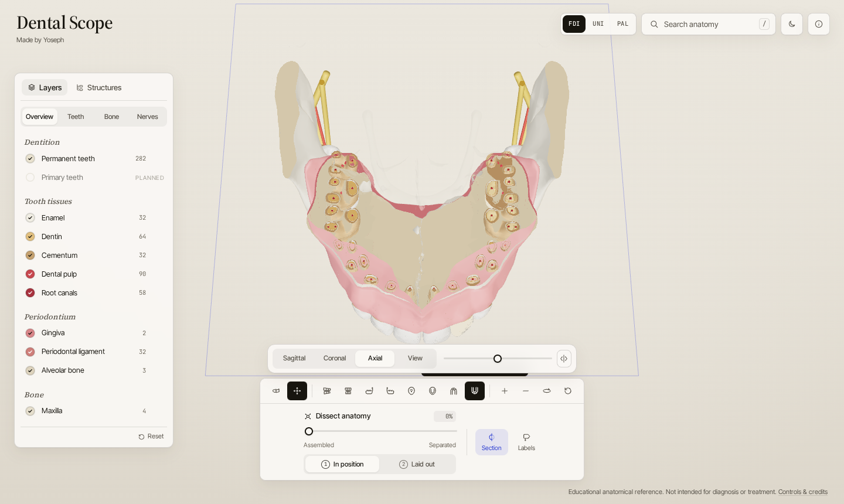The width and height of the screenshot is (844, 504).
Task: Toggle the Dentin layer checkbox
Action: click(x=30, y=237)
